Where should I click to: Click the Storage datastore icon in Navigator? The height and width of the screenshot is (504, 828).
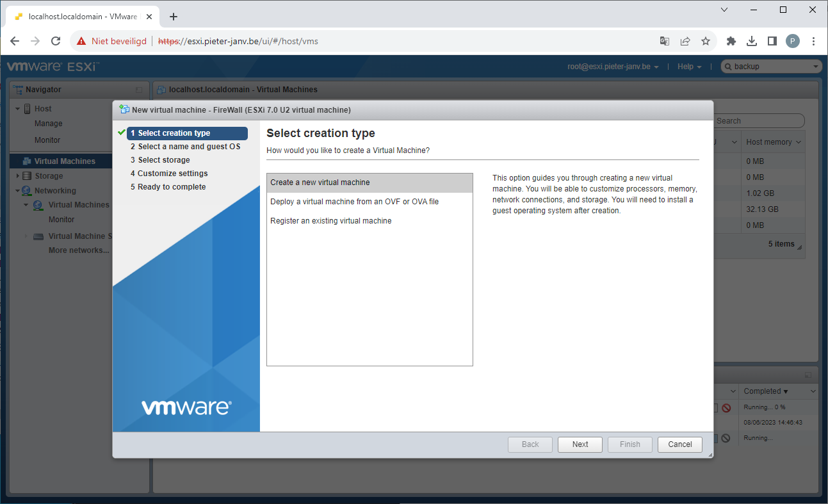pos(27,176)
